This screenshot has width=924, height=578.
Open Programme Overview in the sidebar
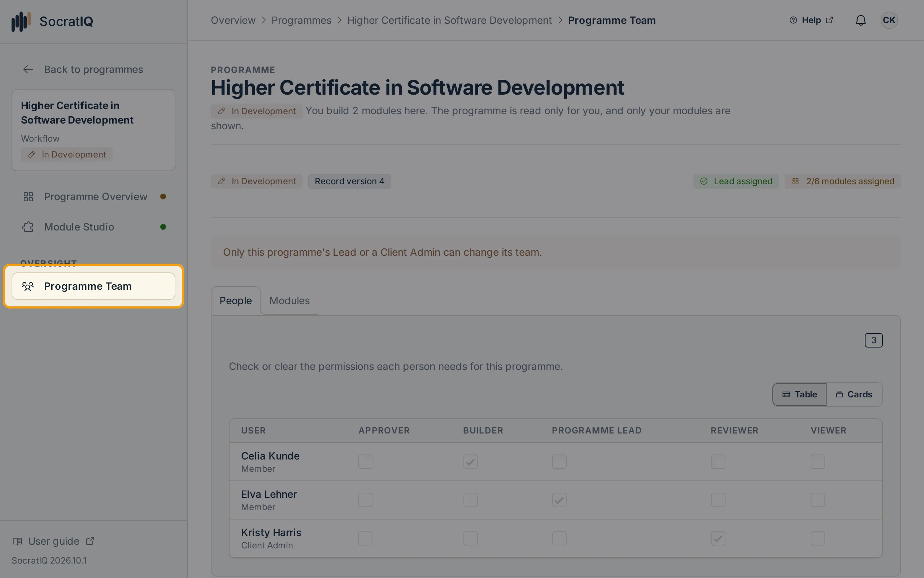coord(93,197)
